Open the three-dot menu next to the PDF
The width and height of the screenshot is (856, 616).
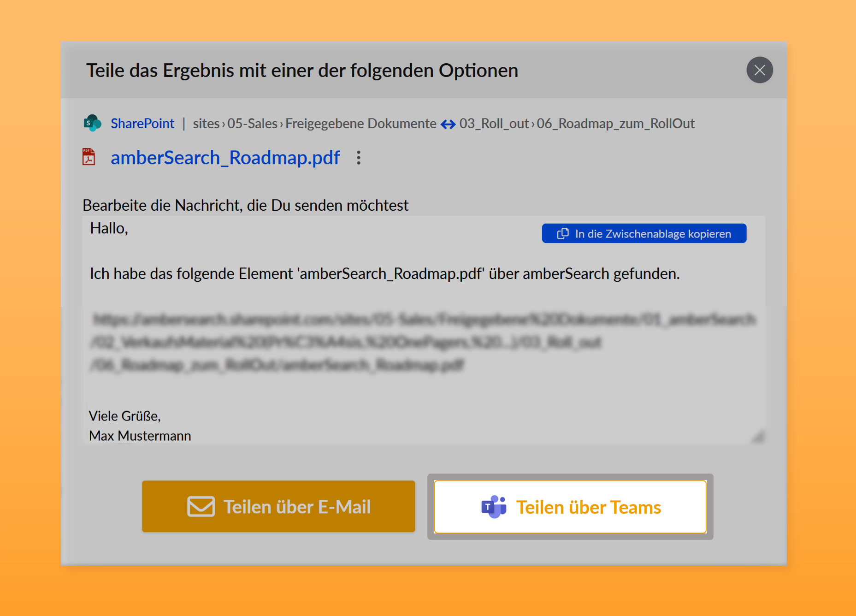359,158
